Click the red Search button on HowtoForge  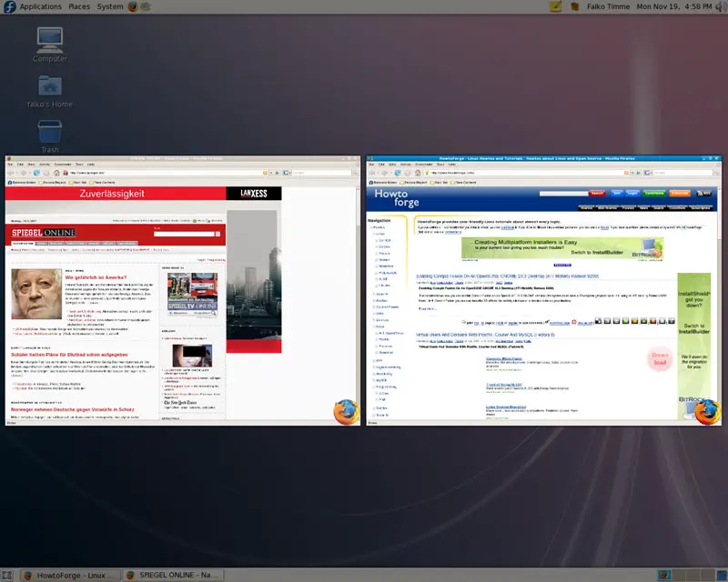coord(597,193)
